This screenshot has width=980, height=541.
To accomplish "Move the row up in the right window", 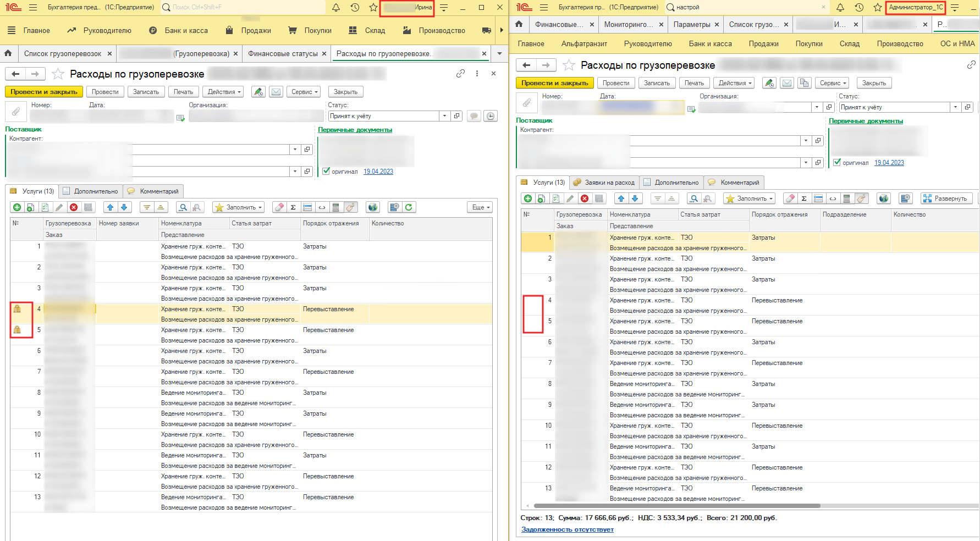I will 621,198.
